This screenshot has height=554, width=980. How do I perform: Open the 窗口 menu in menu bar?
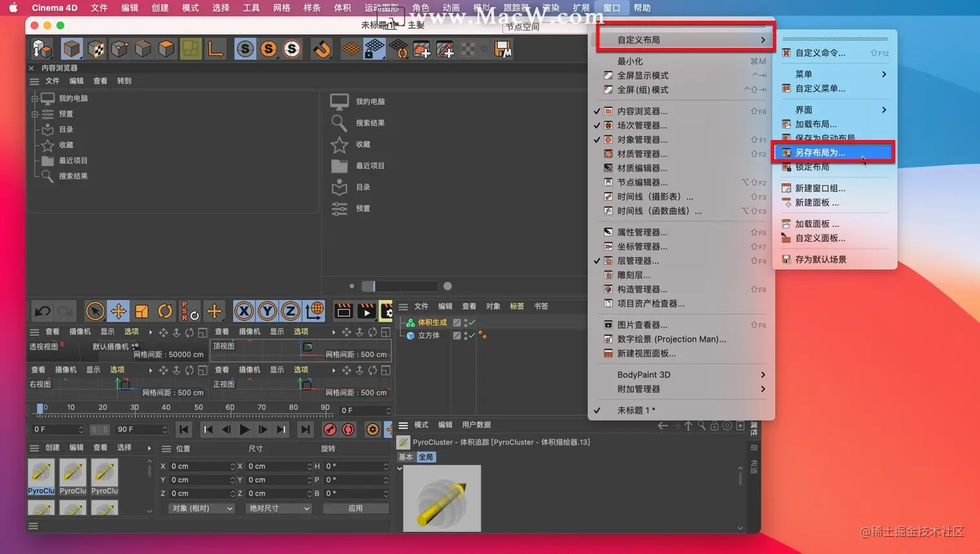611,8
